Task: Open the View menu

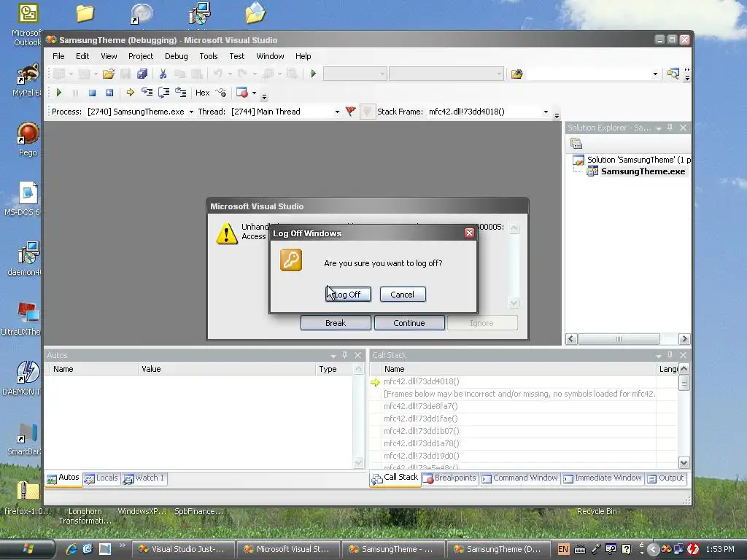Action: (x=109, y=56)
